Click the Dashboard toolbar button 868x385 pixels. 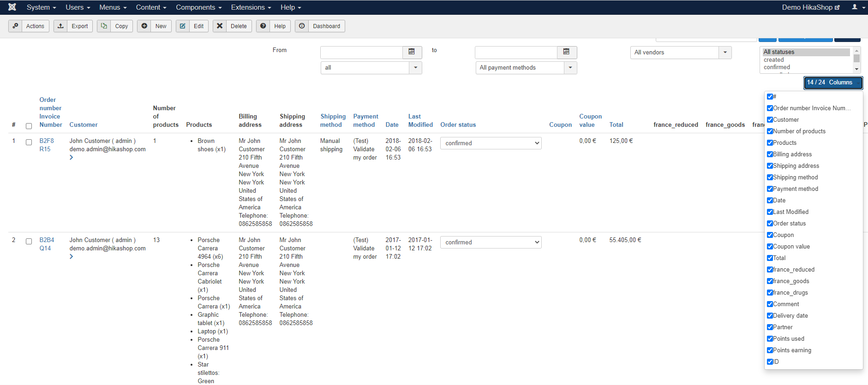(320, 26)
